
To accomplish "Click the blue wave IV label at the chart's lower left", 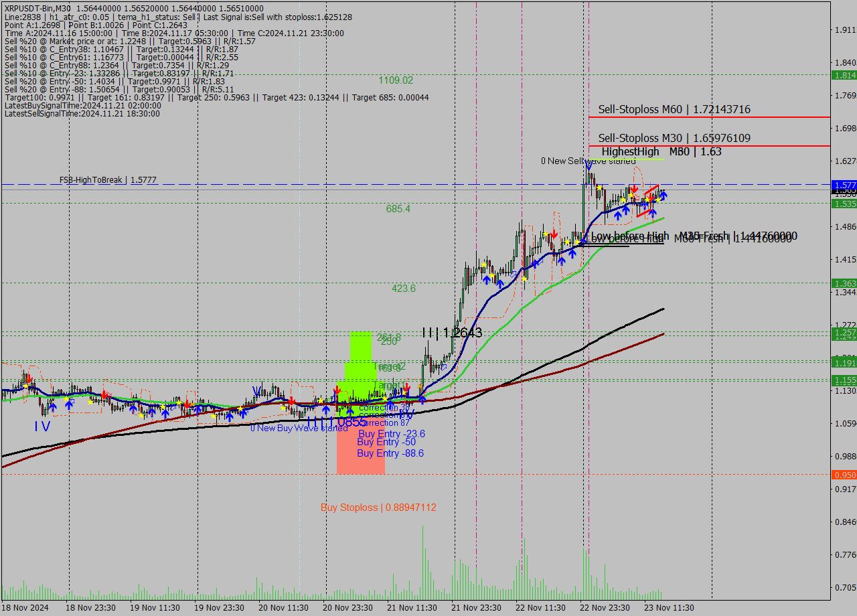I will [42, 426].
